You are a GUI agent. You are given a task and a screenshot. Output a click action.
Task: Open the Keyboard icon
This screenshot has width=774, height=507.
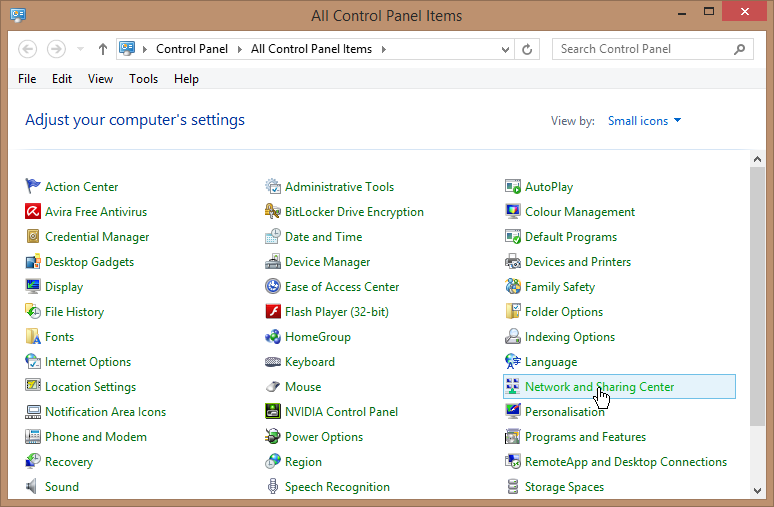[x=272, y=361]
